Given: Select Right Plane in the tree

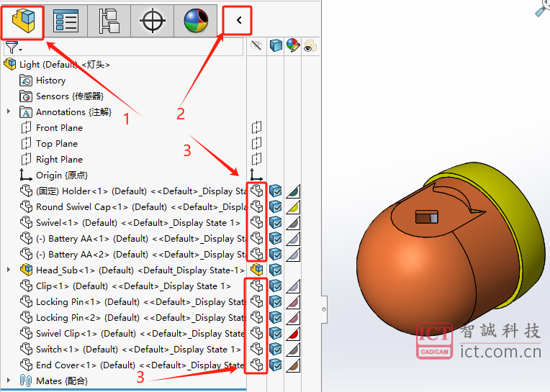Looking at the screenshot, I should click(x=52, y=160).
